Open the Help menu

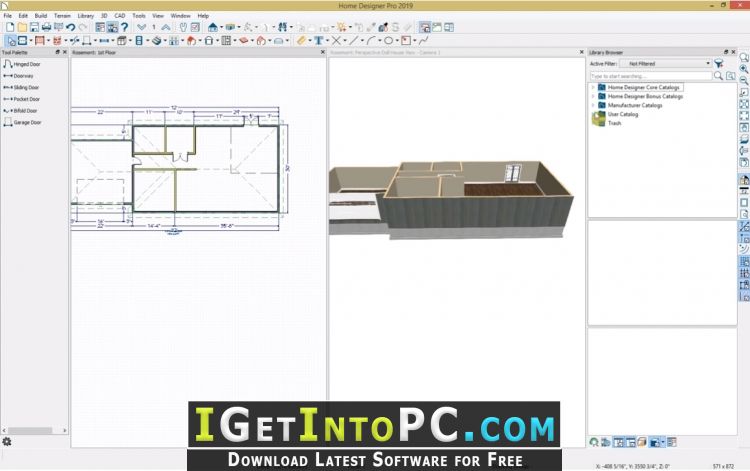point(203,16)
